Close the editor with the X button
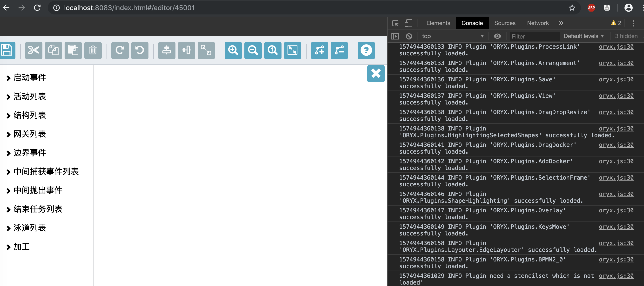The image size is (644, 286). pos(376,73)
